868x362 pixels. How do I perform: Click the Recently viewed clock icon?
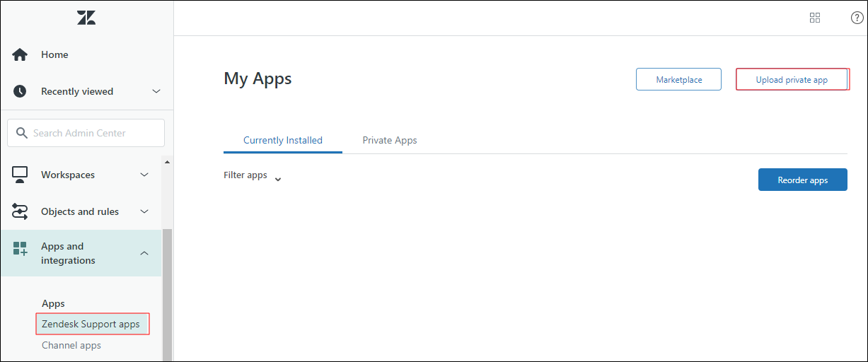pyautogui.click(x=20, y=91)
